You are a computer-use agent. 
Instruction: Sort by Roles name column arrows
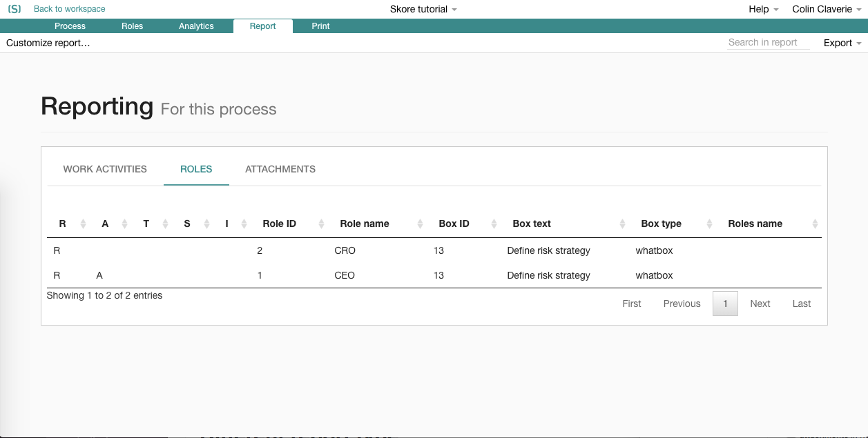pos(816,224)
